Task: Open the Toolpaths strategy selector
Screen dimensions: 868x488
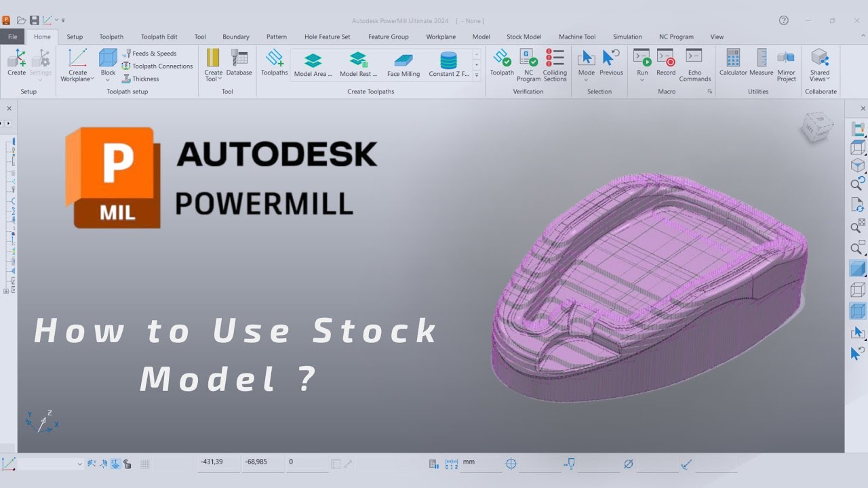Action: tap(274, 62)
